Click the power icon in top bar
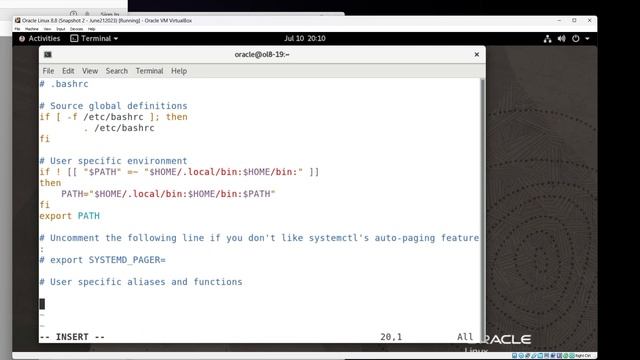 576,38
